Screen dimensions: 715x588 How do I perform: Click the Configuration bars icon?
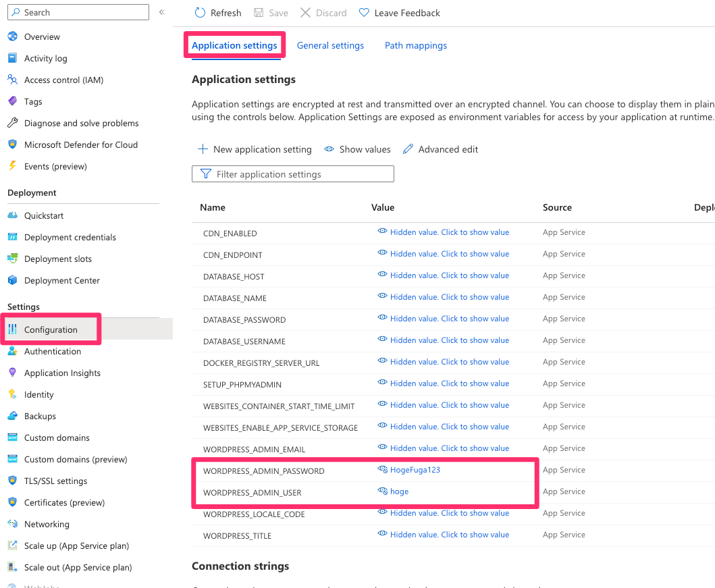12,329
